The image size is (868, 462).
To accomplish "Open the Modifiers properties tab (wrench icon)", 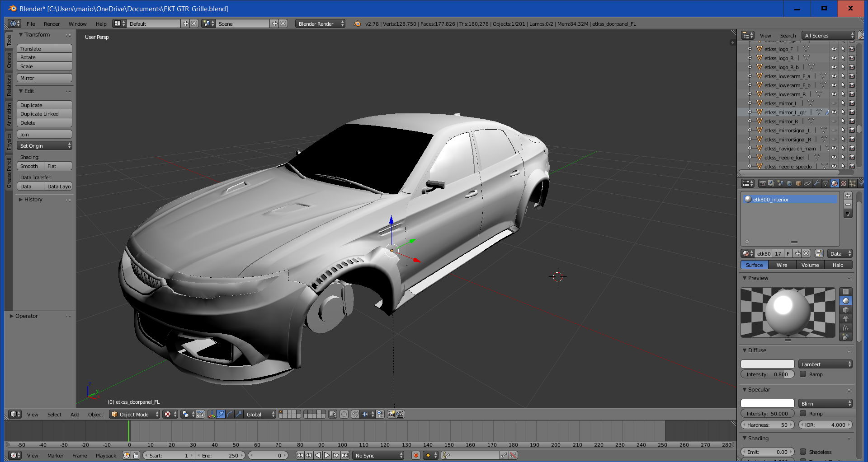I will click(816, 183).
